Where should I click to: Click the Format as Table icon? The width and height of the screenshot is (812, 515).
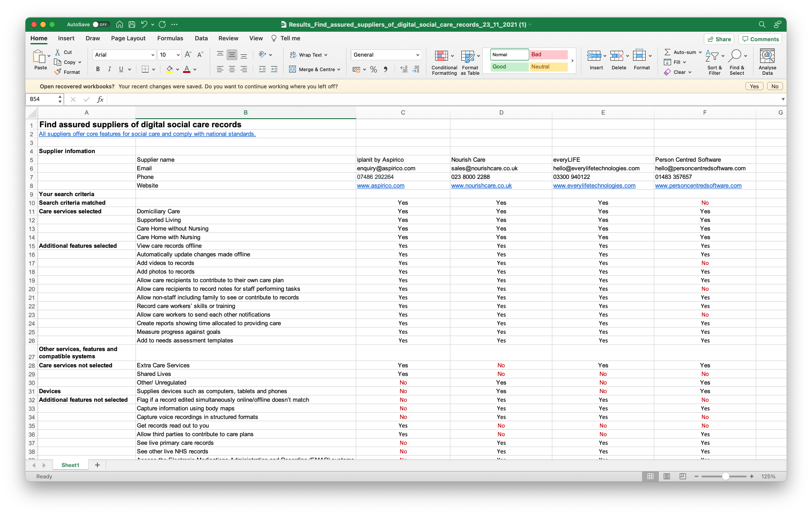(468, 56)
